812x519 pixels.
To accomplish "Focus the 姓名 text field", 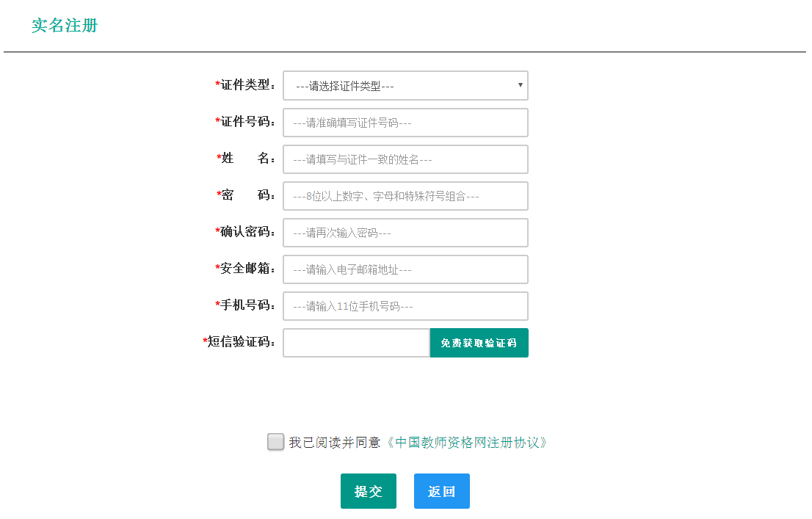I will [405, 159].
